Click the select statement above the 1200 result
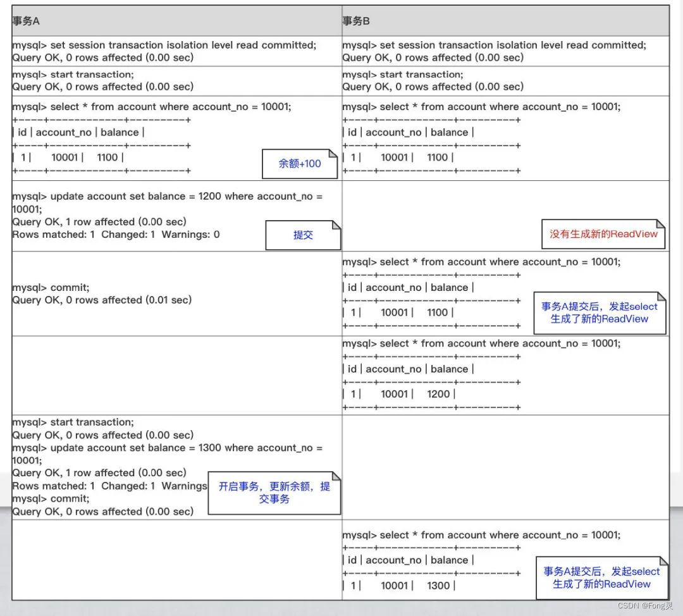Viewport: 683px width, 616px height. 481,343
